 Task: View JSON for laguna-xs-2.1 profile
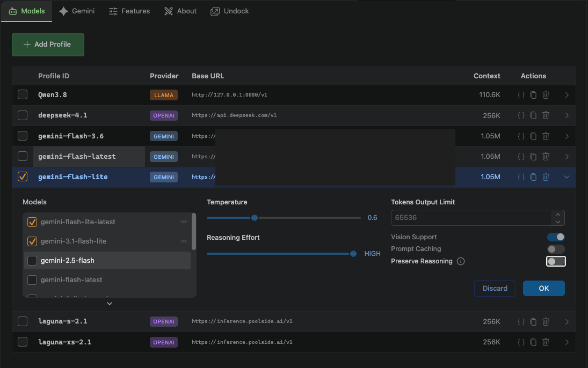coord(521,342)
